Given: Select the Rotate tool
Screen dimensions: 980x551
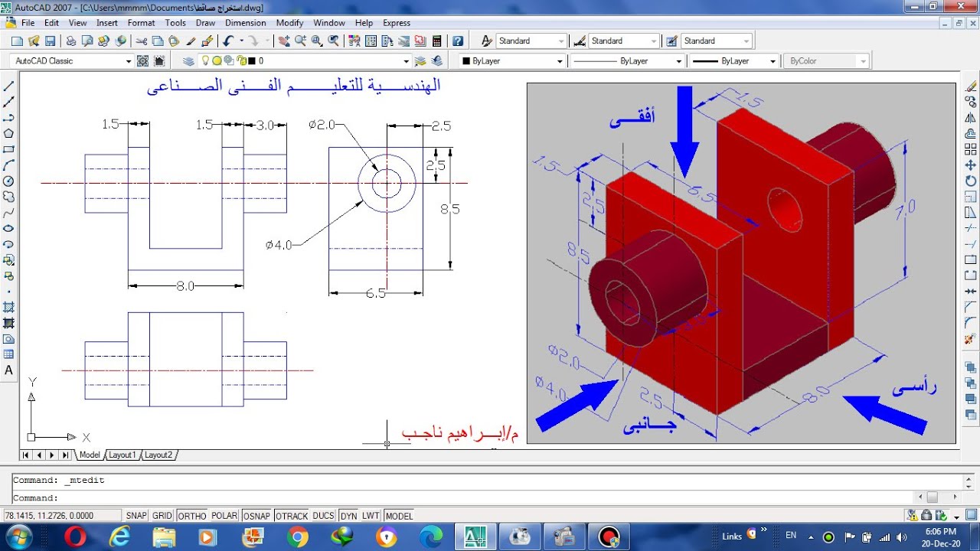Looking at the screenshot, I should (971, 181).
